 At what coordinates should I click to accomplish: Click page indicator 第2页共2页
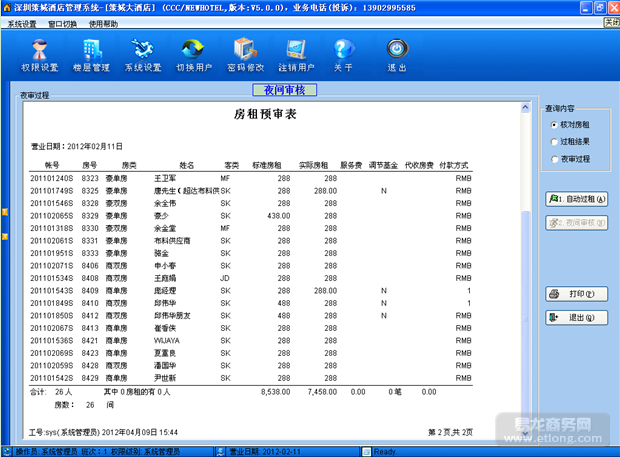tap(450, 432)
